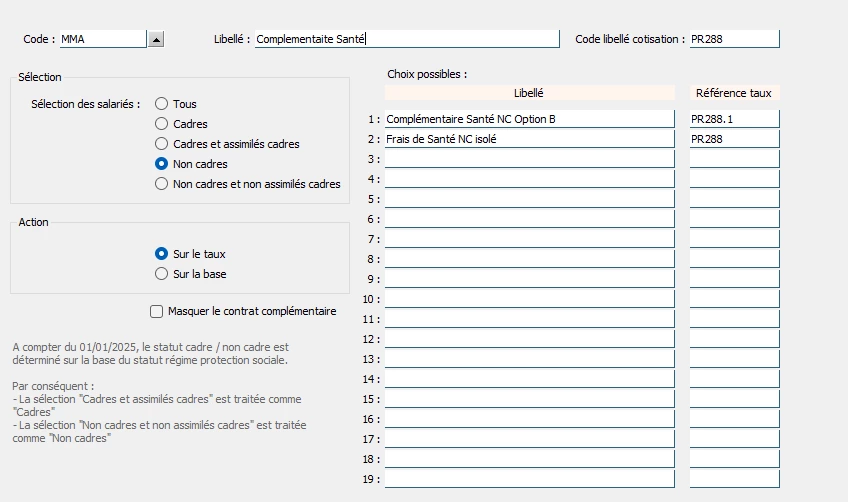Edit row 1 Complémentaire Santé NC Option B
Image resolution: width=848 pixels, height=502 pixels.
[529, 119]
